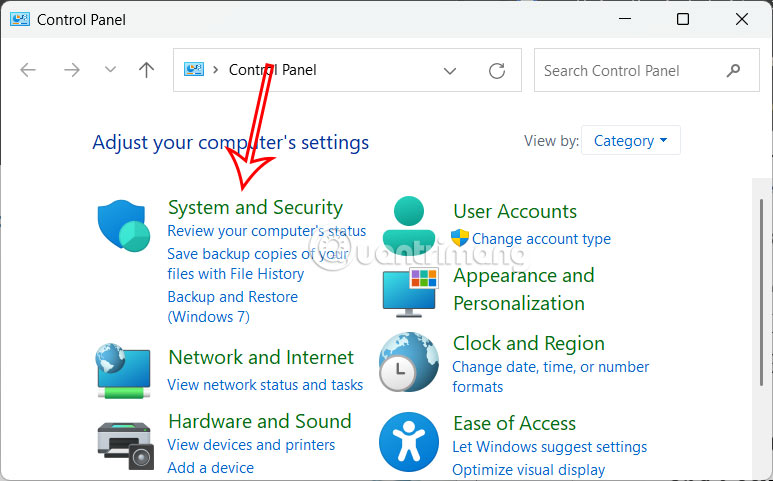773x481 pixels.
Task: Click Backup and Restore (Windows 7)
Action: pos(232,307)
